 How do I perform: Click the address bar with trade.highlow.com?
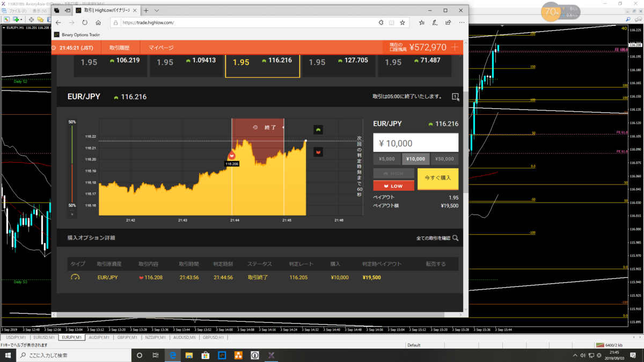(244, 23)
